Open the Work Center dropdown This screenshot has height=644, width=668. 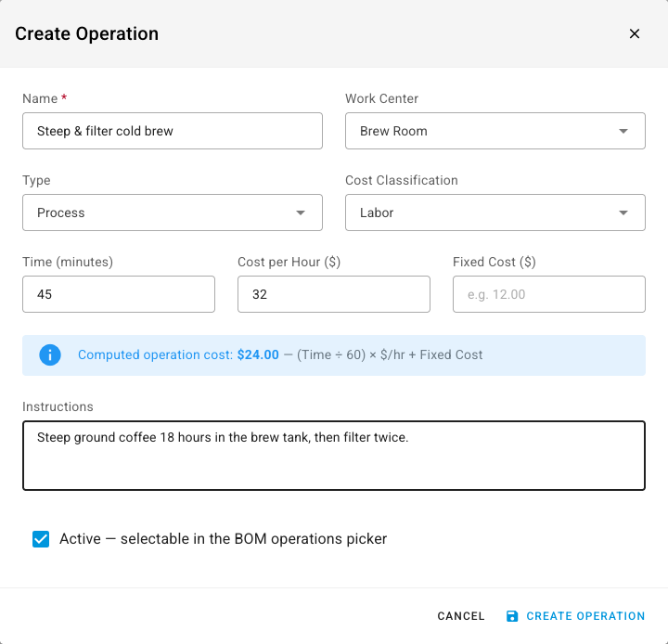495,131
